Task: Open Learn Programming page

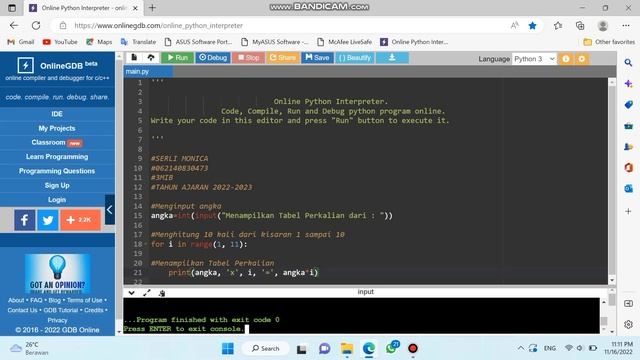Action: [57, 157]
